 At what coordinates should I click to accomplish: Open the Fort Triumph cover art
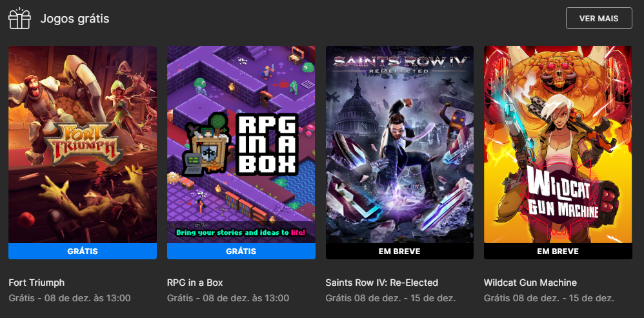pos(83,144)
